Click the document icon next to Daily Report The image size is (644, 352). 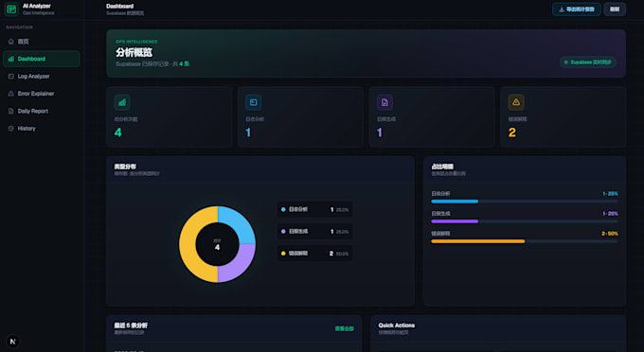pyautogui.click(x=11, y=111)
